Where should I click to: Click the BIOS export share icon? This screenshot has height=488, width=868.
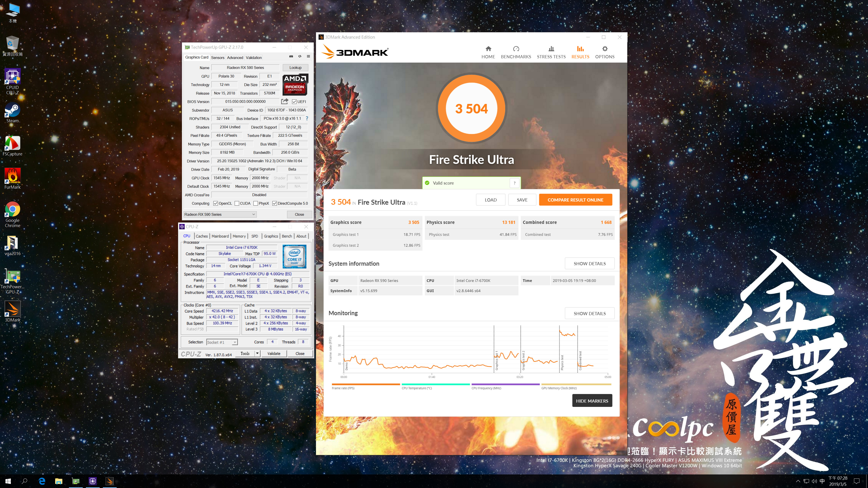pos(285,101)
